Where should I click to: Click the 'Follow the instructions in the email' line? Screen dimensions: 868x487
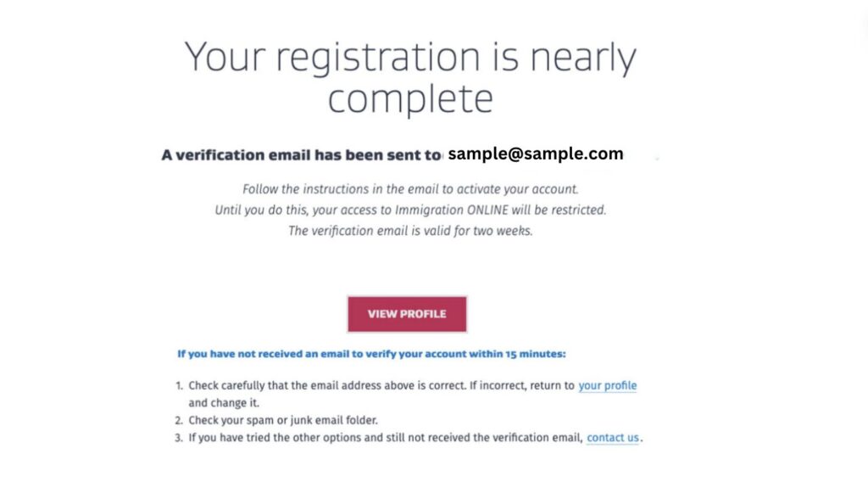pyautogui.click(x=410, y=188)
